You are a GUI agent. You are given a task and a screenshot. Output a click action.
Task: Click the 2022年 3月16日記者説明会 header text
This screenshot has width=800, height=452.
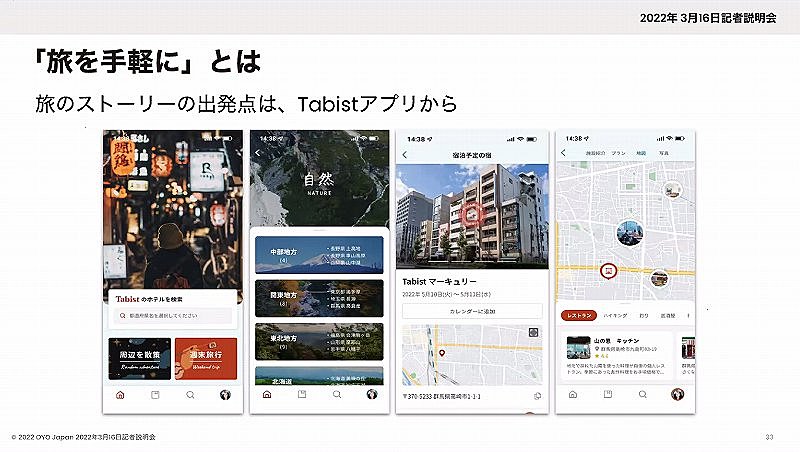(x=708, y=18)
